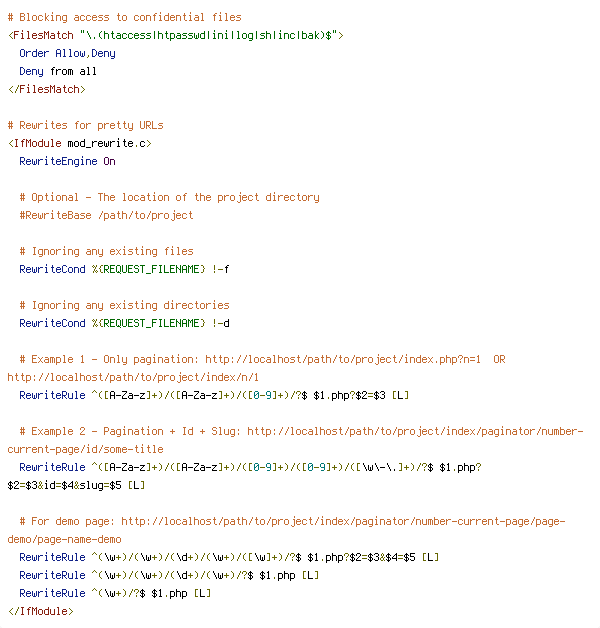
Task: Click the opening FilesMatch tag line
Action: click(x=176, y=35)
